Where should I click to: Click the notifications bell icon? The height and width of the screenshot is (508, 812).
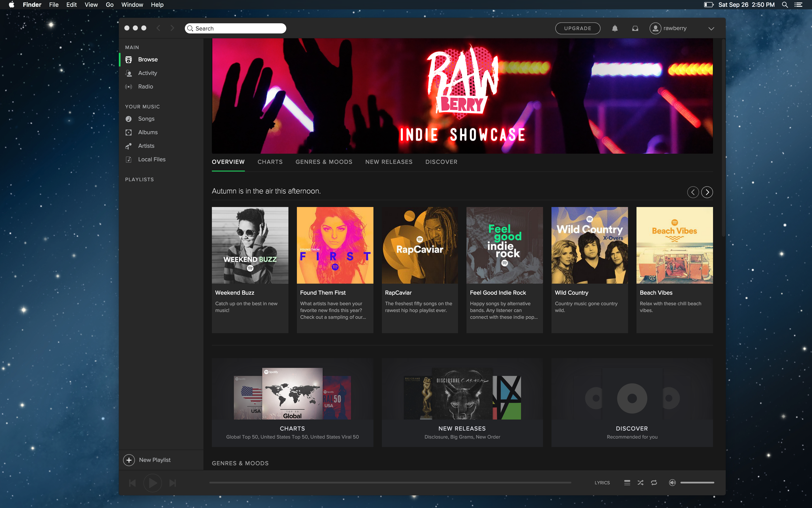pos(615,28)
